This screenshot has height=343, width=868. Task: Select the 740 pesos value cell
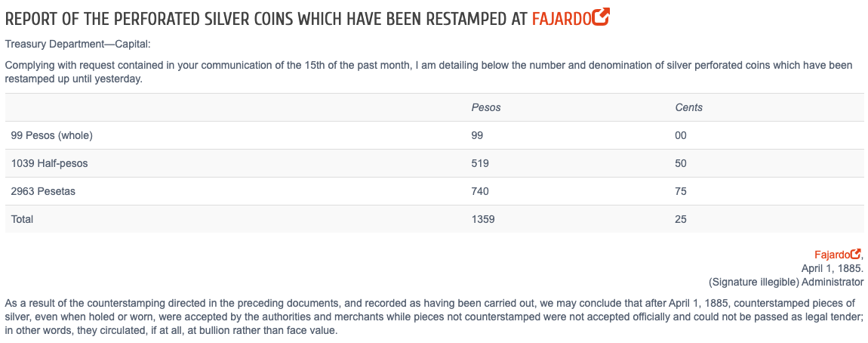click(480, 191)
